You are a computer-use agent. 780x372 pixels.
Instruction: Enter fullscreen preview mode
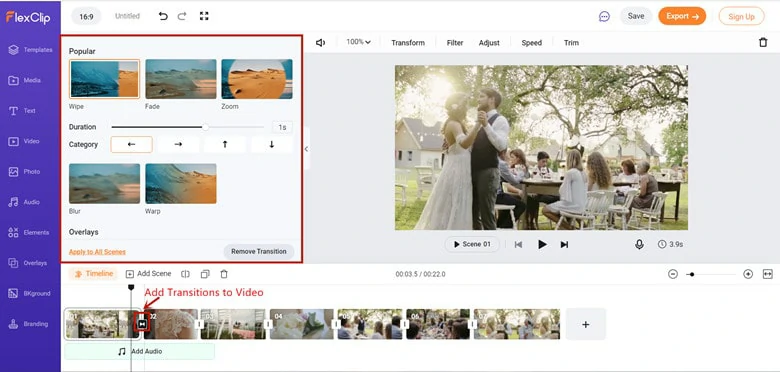(204, 16)
